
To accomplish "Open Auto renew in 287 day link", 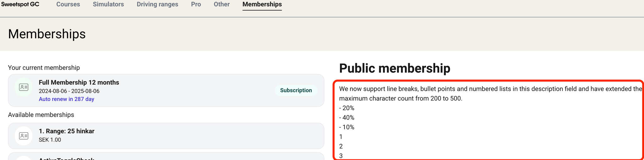I will point(66,99).
